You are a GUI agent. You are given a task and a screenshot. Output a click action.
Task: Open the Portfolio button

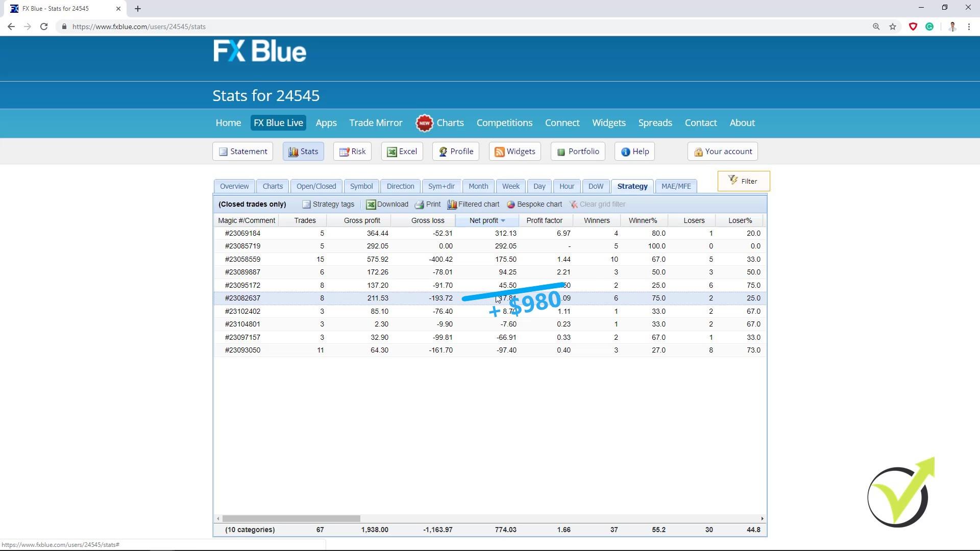[x=578, y=152]
